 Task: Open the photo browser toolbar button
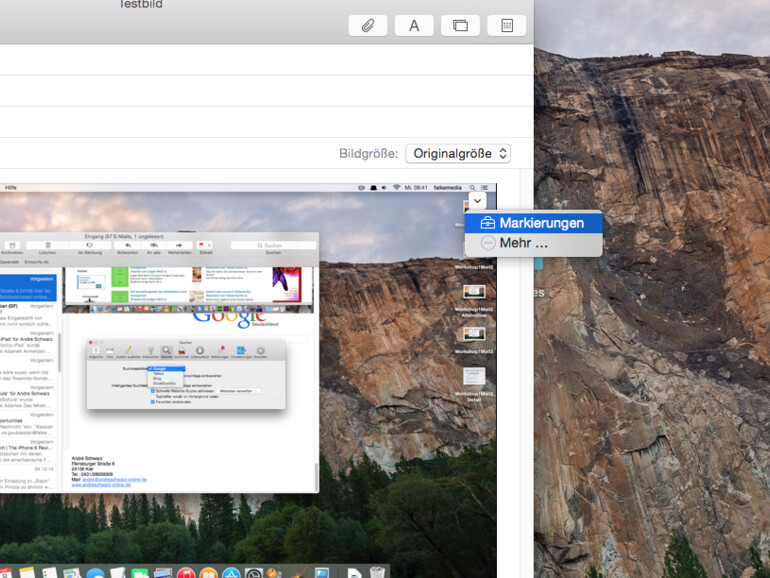(x=460, y=26)
